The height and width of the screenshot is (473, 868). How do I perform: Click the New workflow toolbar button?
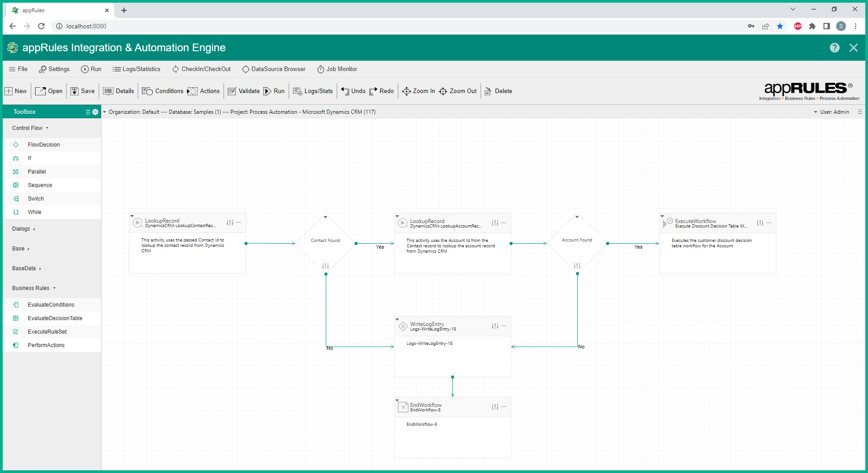16,91
